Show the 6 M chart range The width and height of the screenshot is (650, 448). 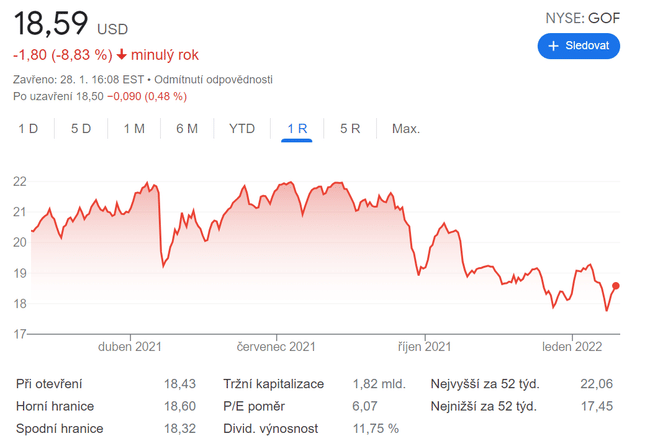point(186,129)
